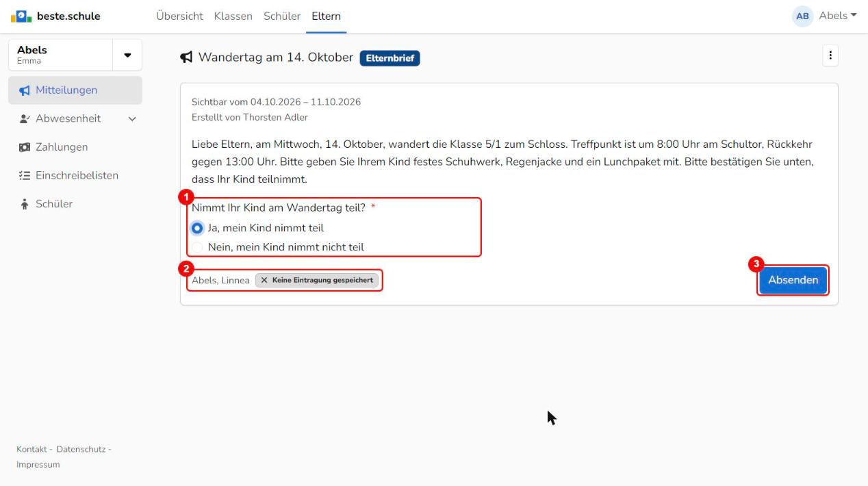
Task: Submit the form with Absenden
Action: coord(793,280)
